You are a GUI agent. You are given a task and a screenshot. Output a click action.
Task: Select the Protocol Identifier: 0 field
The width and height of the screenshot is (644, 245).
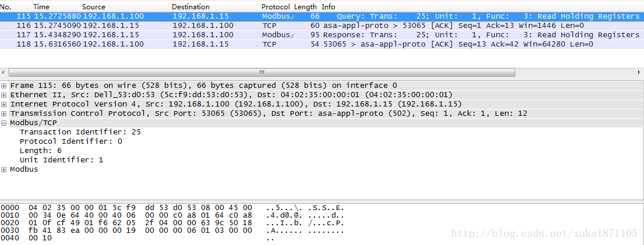(71, 141)
